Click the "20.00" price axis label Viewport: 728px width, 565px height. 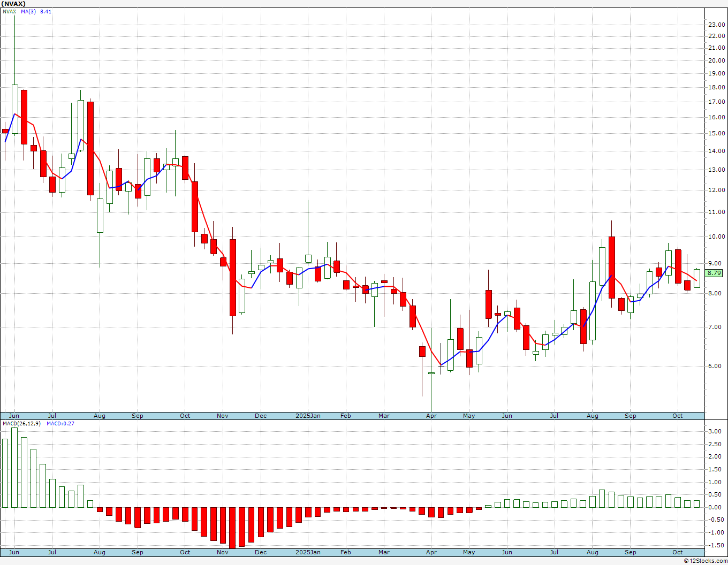(716, 60)
